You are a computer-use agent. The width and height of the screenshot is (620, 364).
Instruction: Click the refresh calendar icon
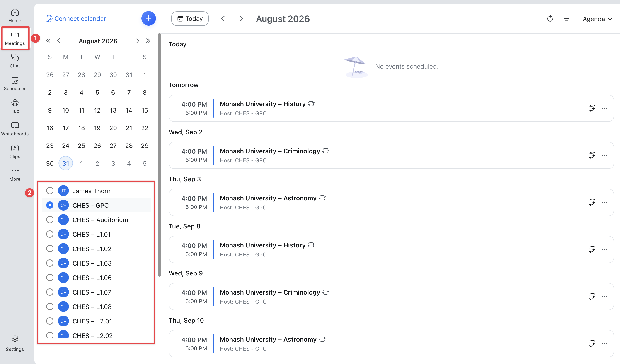pos(550,19)
